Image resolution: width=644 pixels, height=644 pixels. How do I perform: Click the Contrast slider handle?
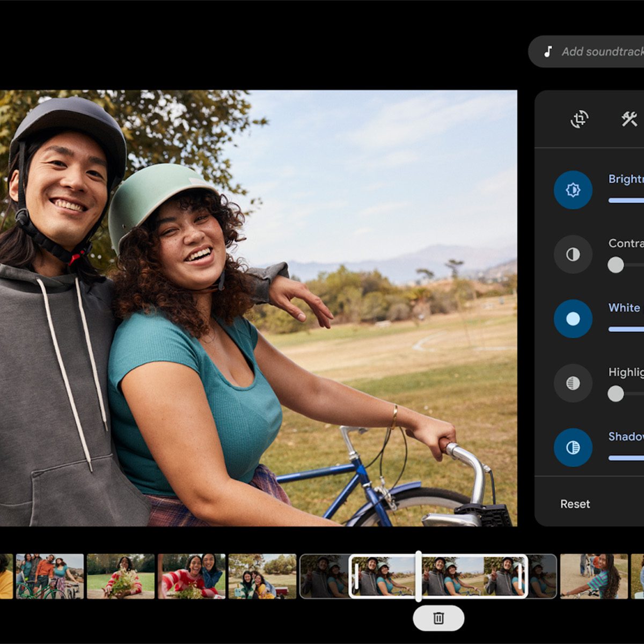click(x=616, y=265)
